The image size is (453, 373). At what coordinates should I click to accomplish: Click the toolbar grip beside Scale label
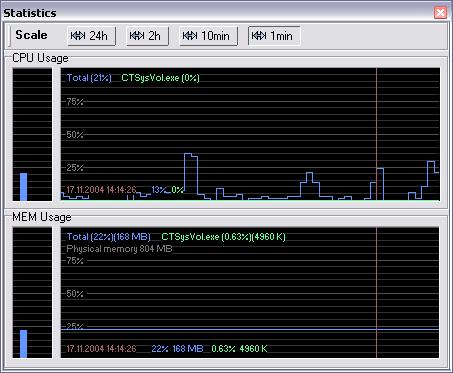9,36
